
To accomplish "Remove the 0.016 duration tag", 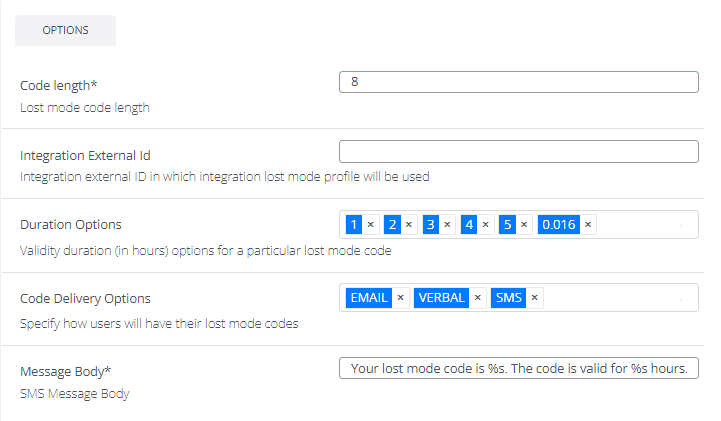I will (x=588, y=225).
